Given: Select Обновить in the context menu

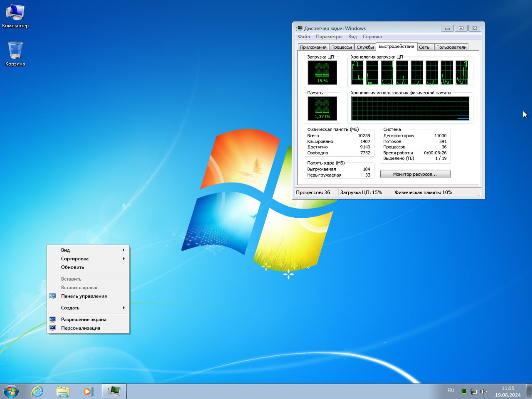Looking at the screenshot, I should (73, 267).
